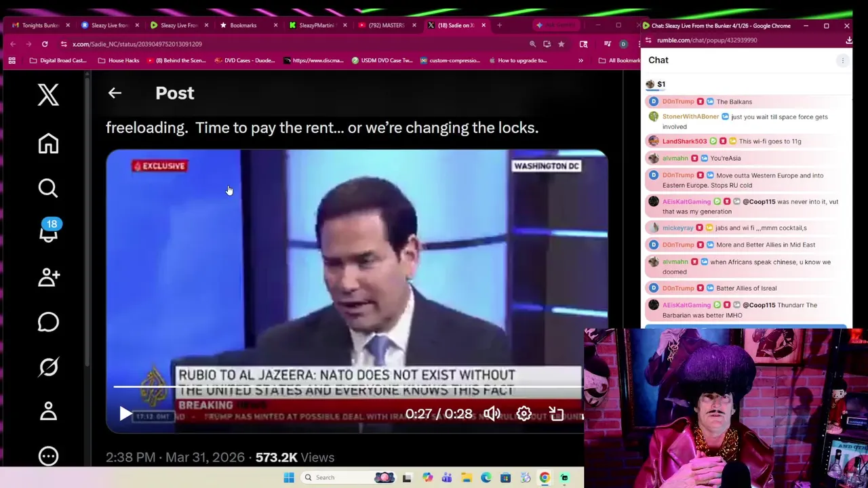Click StonerWithABoner username in chat

coord(690,117)
